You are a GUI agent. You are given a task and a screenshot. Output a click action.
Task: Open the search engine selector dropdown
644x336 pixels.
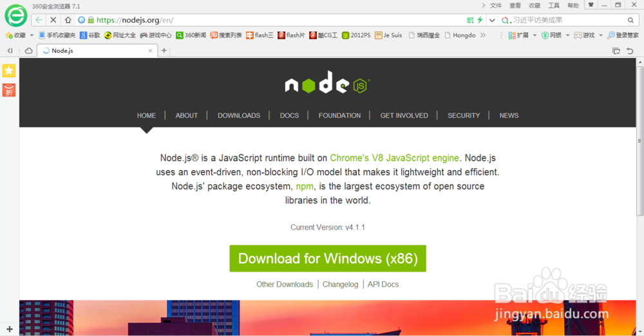[x=506, y=20]
